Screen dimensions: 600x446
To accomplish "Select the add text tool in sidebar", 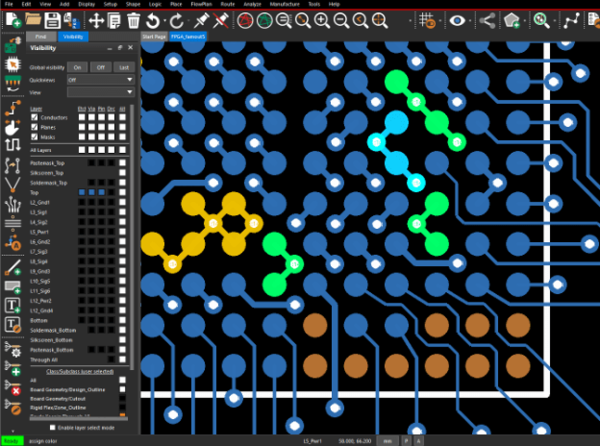I will click(x=13, y=306).
